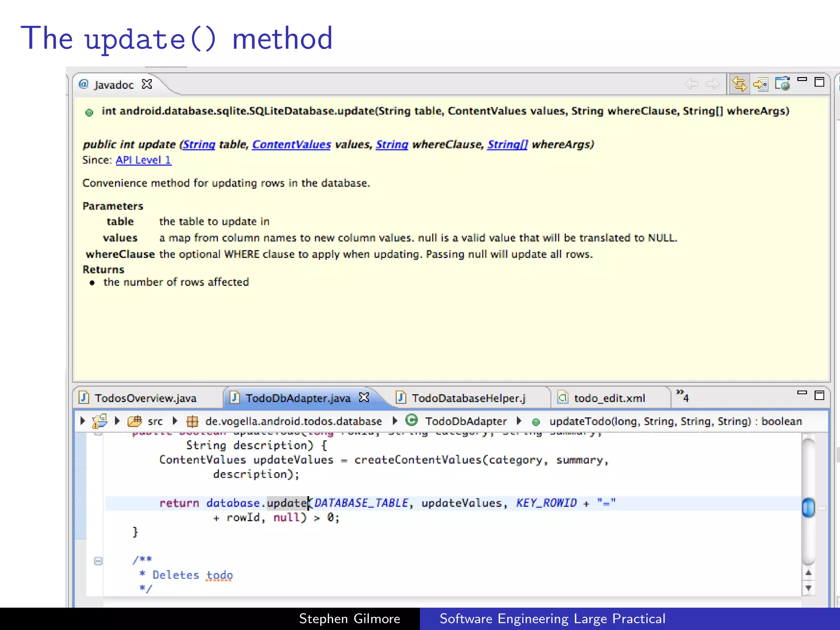
Task: Maximize the Javadoc view panel
Action: (819, 82)
